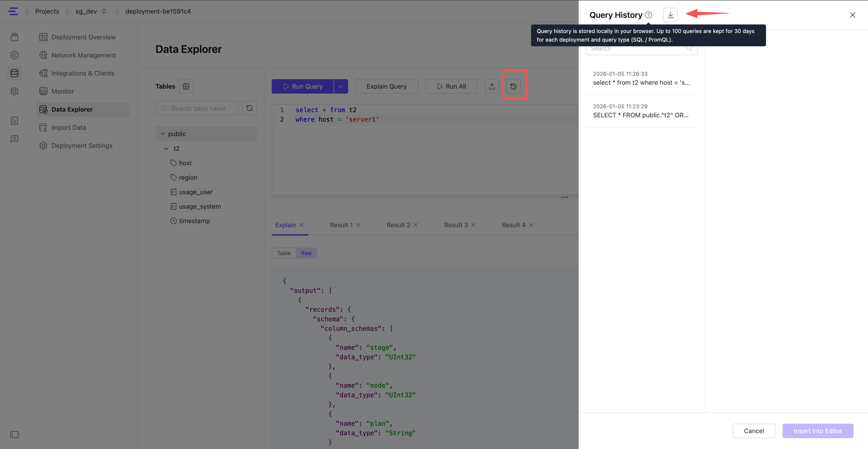
Task: Toggle the panel icon at bottom left
Action: coord(14,435)
